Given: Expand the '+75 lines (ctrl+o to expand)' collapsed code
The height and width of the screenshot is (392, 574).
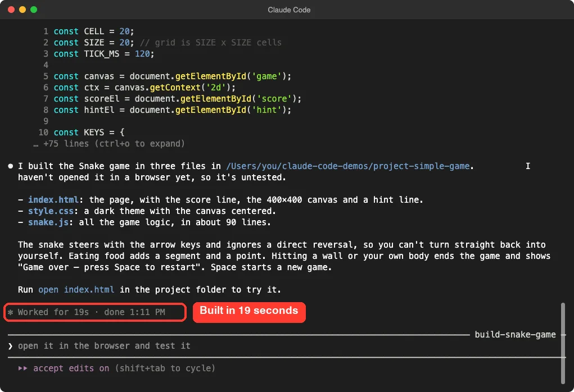Looking at the screenshot, I should click(109, 144).
